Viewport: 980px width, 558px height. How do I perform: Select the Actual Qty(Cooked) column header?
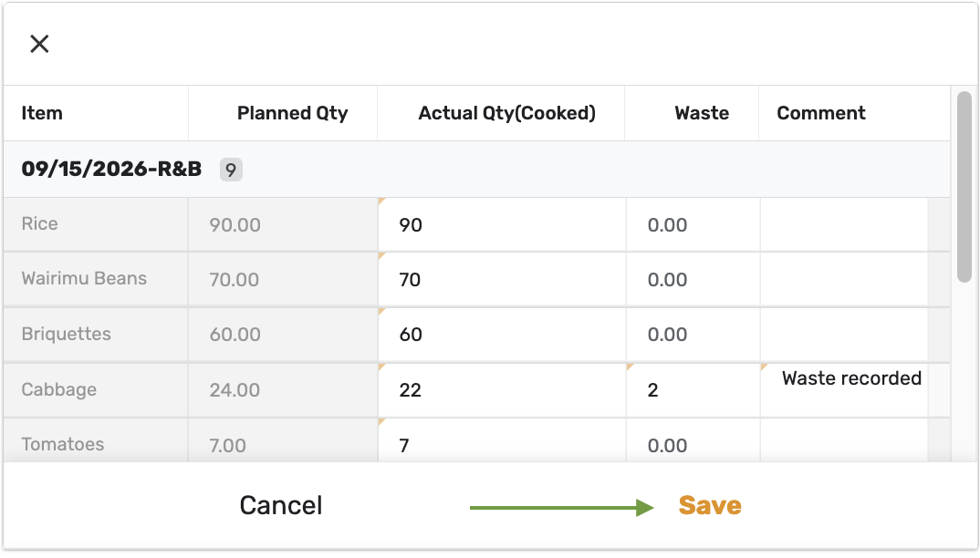pyautogui.click(x=501, y=113)
